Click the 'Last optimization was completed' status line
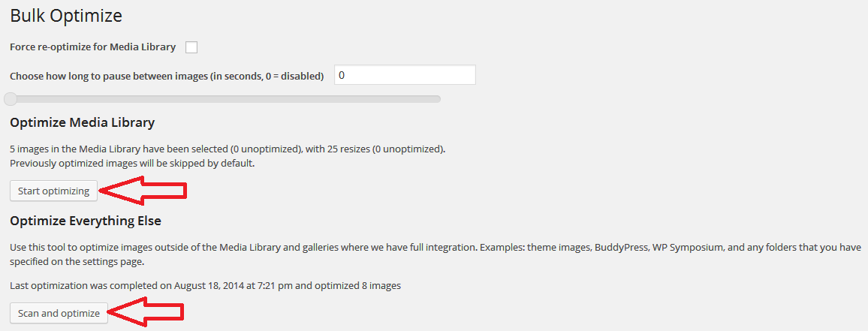The image size is (868, 331). point(206,286)
